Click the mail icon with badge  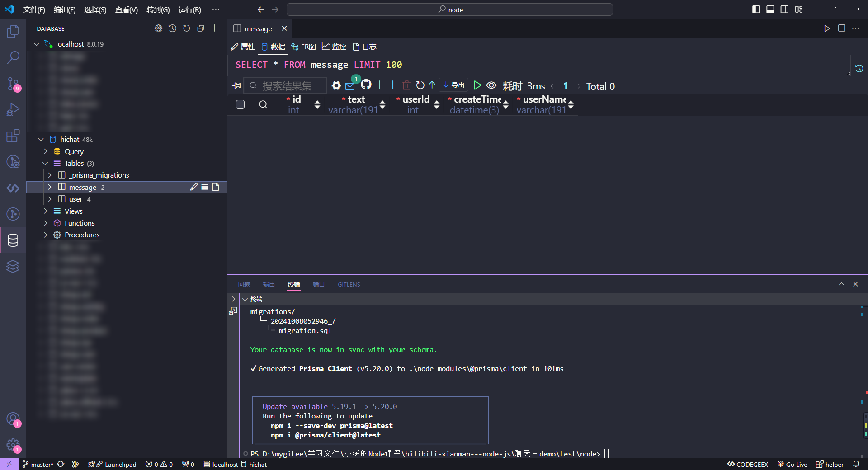click(350, 86)
